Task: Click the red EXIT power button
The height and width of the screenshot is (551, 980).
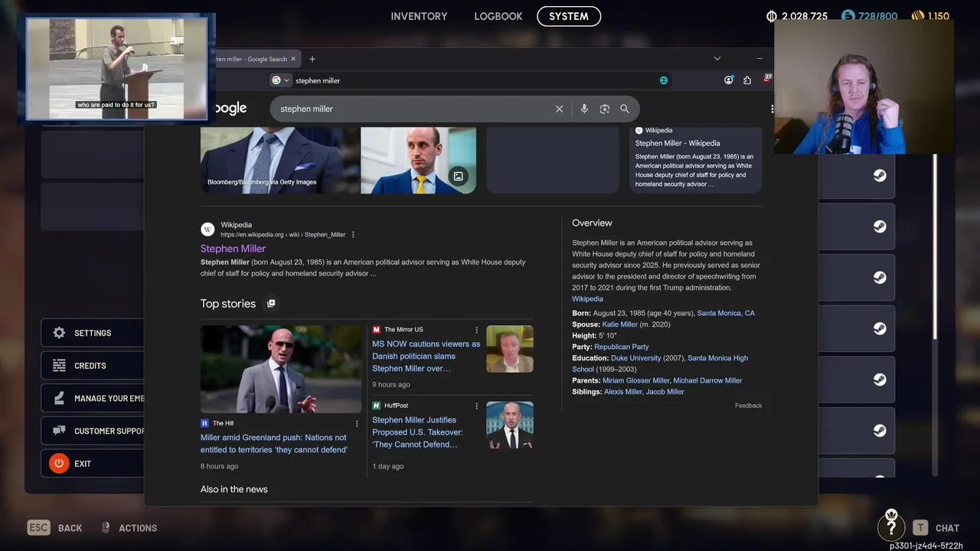Action: 59,464
